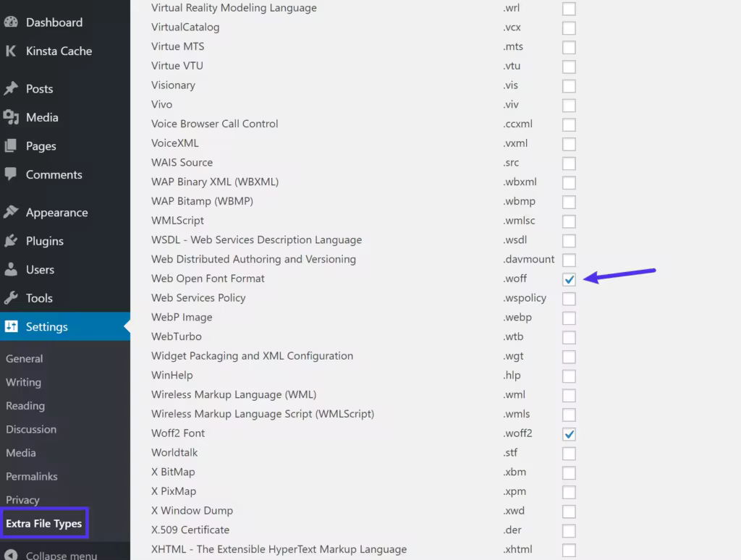
Task: Click the Dashboard gauge icon
Action: coord(11,22)
